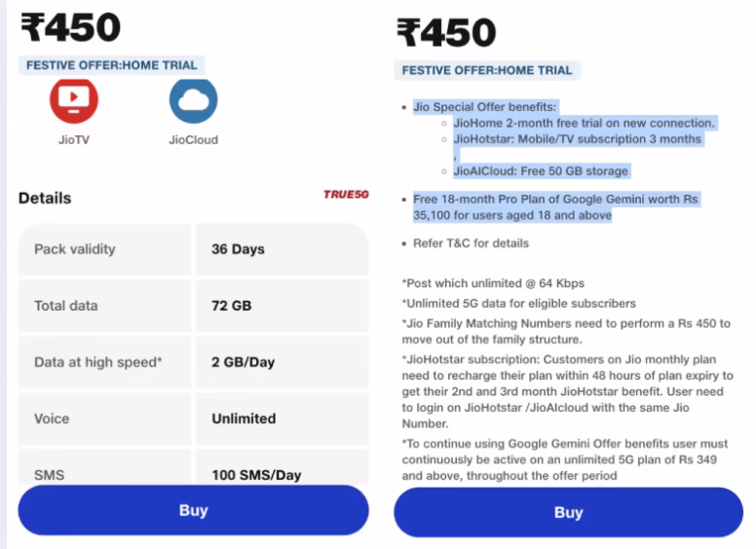Screen dimensions: 756x549
Task: Click the 72 GB data value
Action: 231,306
